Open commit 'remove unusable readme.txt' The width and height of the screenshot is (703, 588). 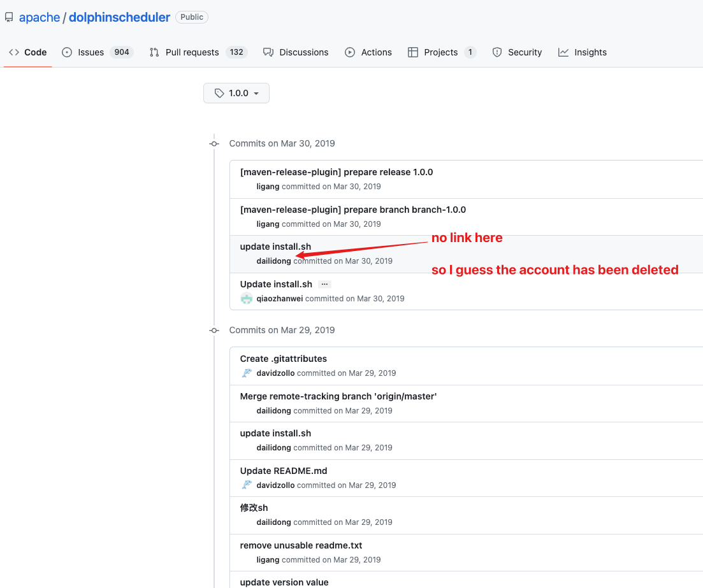(301, 545)
